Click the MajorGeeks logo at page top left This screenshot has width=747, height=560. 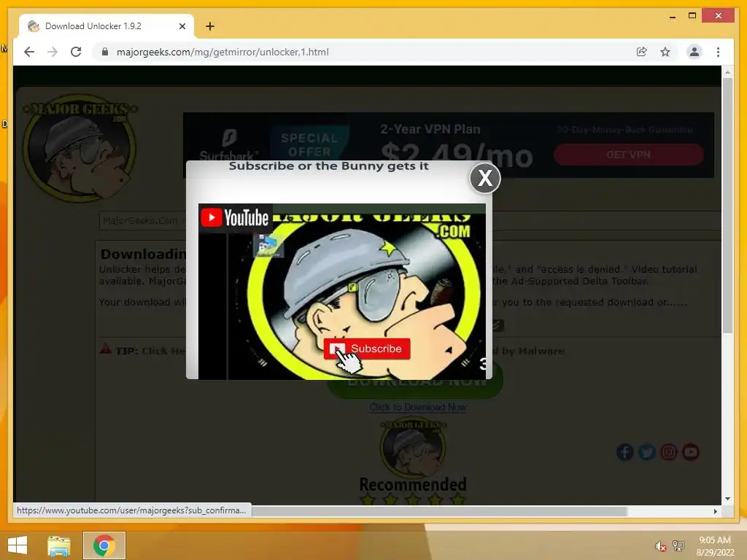coord(80,147)
